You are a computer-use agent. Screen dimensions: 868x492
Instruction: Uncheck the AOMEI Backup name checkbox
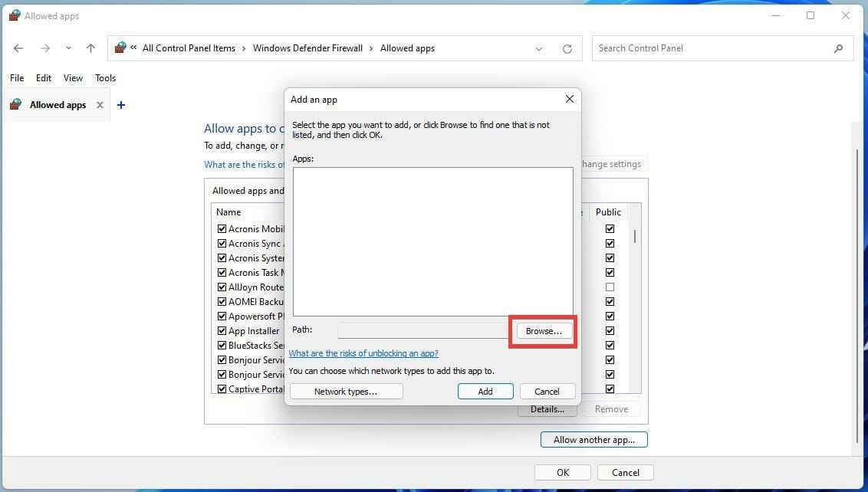222,302
